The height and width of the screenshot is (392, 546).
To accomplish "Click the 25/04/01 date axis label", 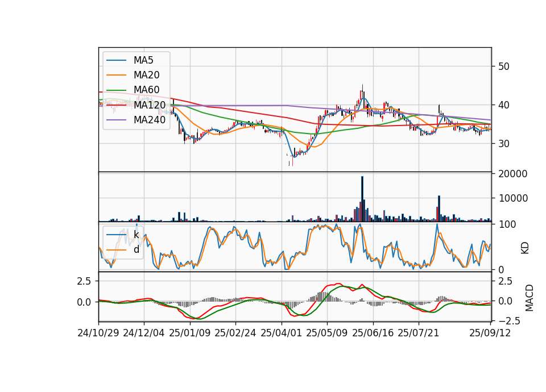I will 282,333.
